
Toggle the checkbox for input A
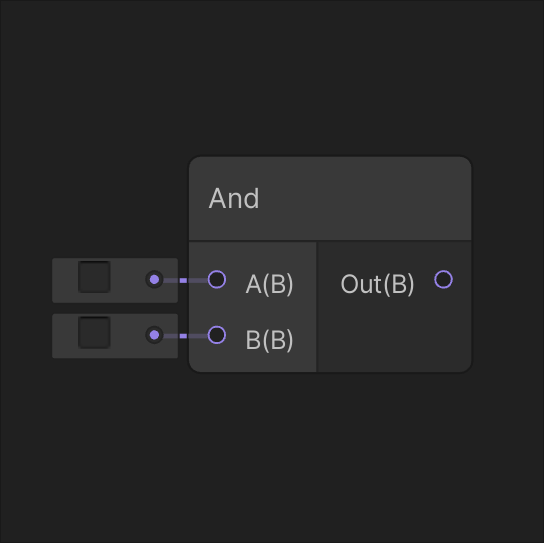pos(94,277)
